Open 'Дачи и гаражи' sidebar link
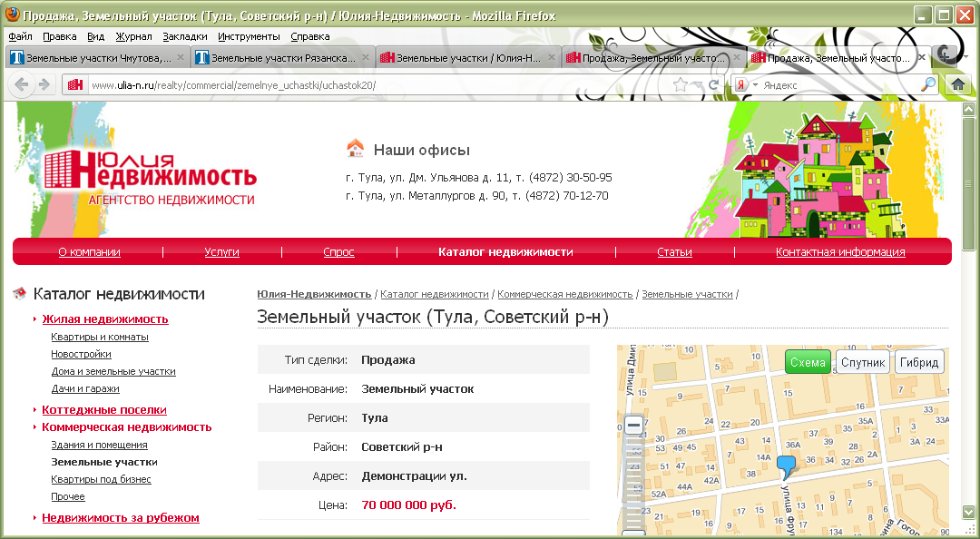 pos(85,388)
